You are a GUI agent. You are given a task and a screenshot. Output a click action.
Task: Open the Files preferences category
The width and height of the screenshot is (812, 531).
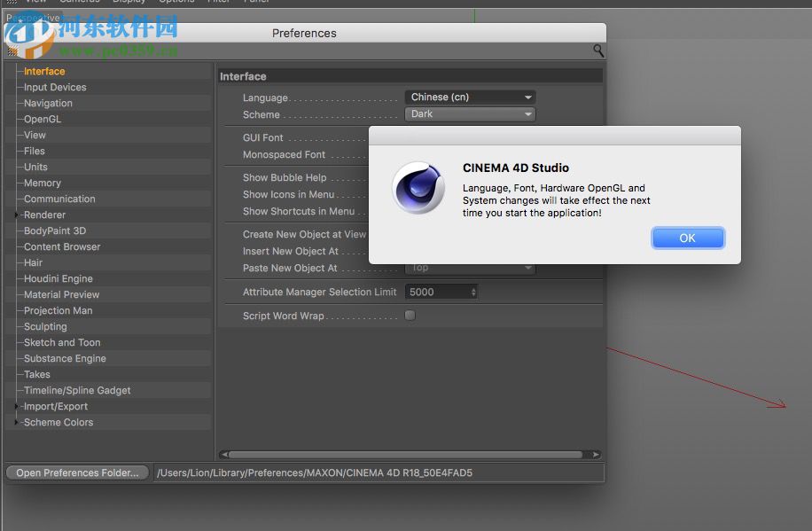pyautogui.click(x=35, y=151)
